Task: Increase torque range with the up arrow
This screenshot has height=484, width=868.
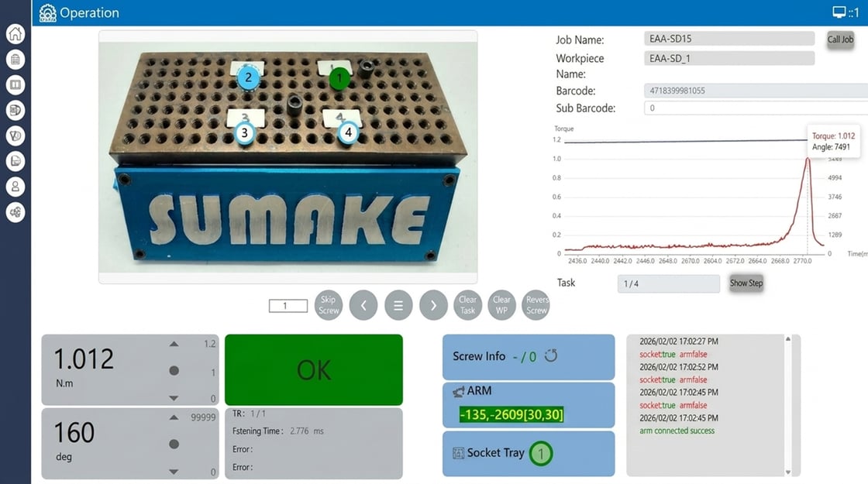Action: [x=174, y=344]
